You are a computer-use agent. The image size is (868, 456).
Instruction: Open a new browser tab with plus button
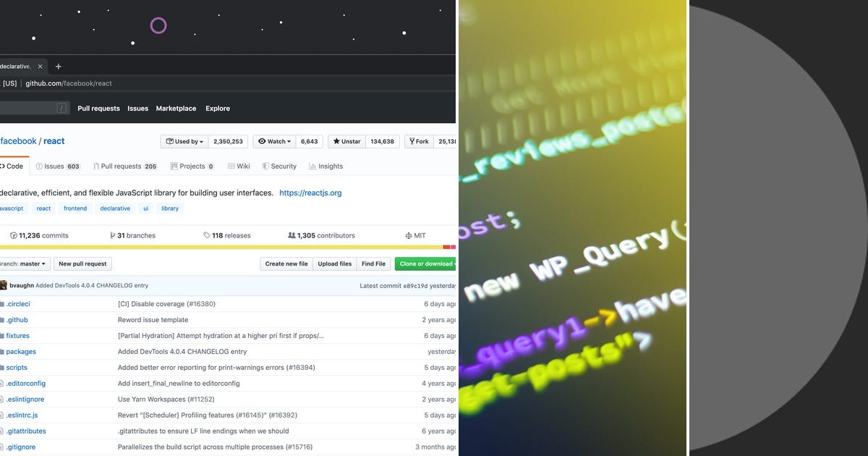click(58, 66)
